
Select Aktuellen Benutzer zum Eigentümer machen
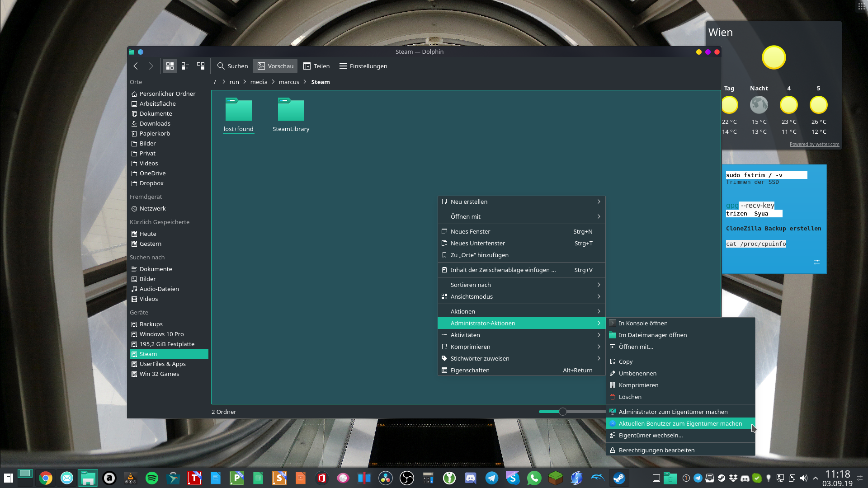[680, 423]
